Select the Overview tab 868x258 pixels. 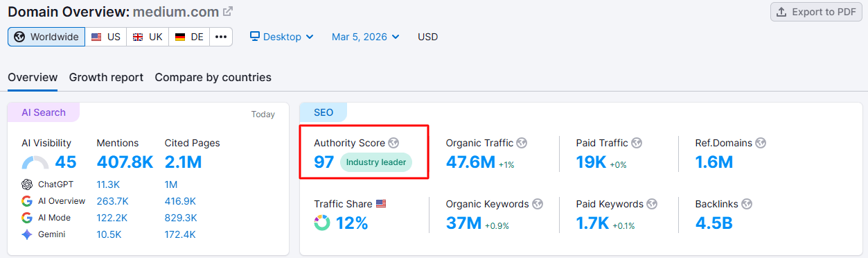pyautogui.click(x=33, y=78)
